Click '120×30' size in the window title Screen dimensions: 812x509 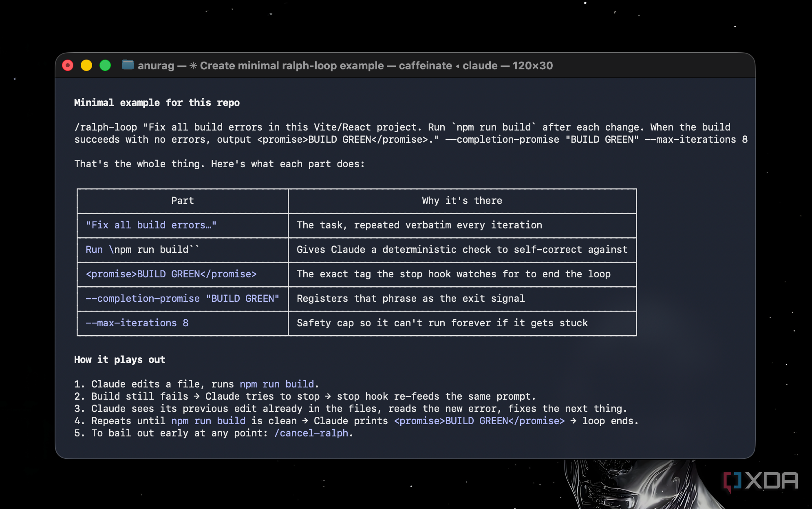[533, 66]
